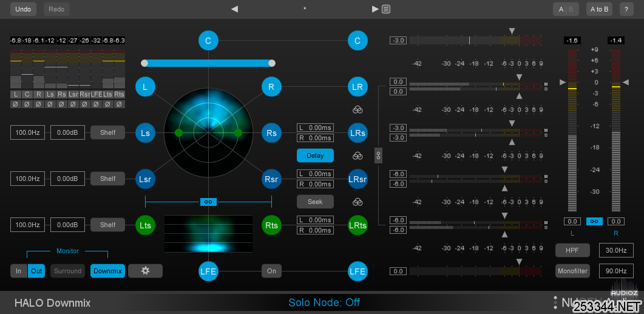This screenshot has width=644, height=314.
Task: Click the HPF frequency field 30.0Hz
Action: [x=616, y=250]
